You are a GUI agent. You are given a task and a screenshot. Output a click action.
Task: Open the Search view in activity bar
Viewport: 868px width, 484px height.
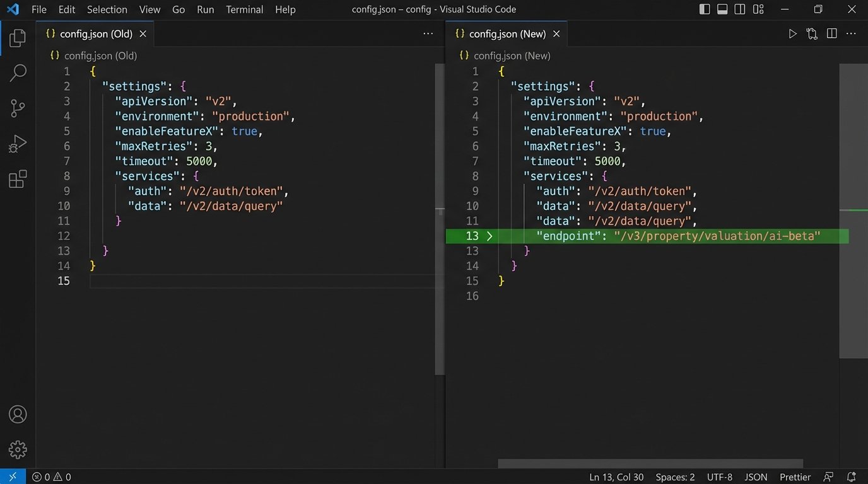(x=18, y=73)
